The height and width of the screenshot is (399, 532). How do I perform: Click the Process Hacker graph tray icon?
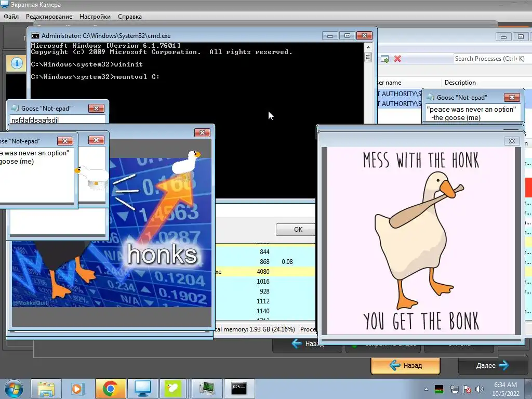coord(439,389)
